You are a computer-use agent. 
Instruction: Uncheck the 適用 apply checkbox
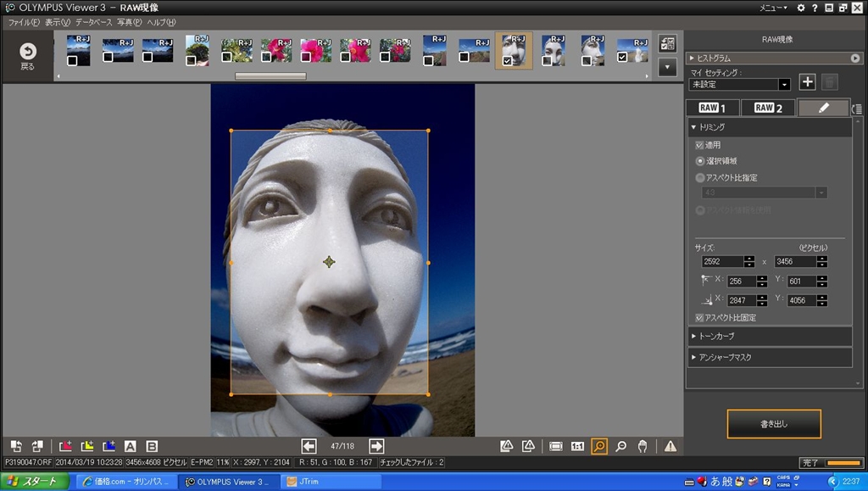tap(699, 145)
